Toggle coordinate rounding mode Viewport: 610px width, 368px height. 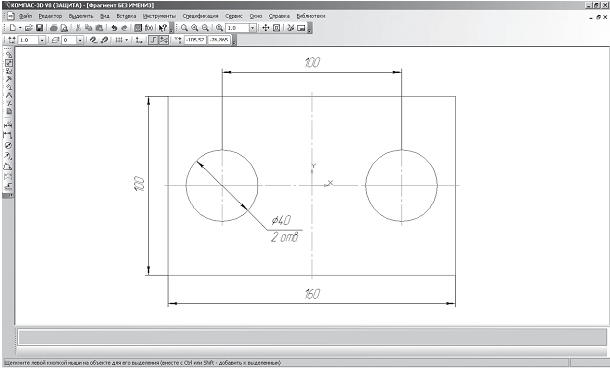164,40
